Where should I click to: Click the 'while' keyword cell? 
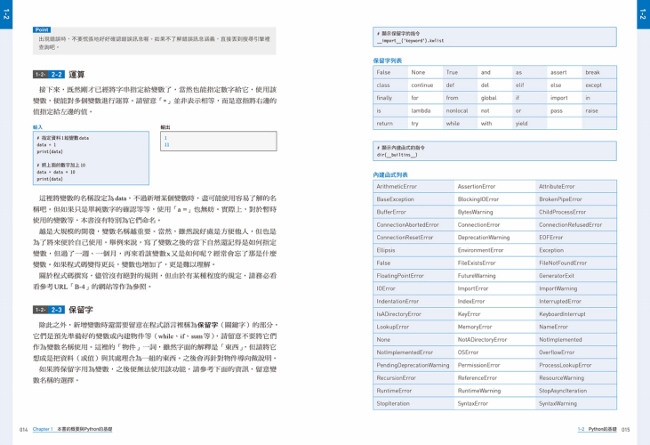tap(460, 124)
